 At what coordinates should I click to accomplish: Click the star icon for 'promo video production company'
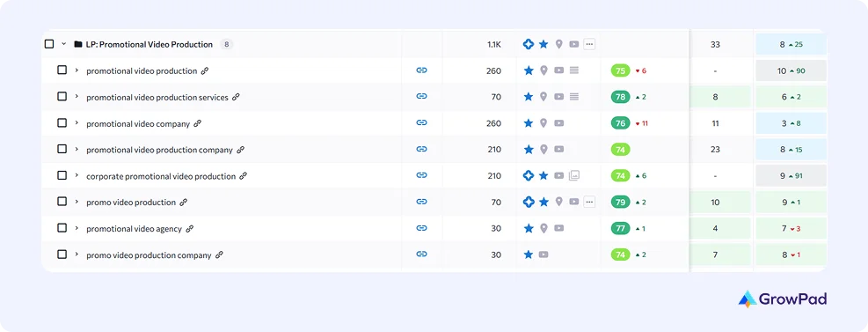(x=529, y=255)
